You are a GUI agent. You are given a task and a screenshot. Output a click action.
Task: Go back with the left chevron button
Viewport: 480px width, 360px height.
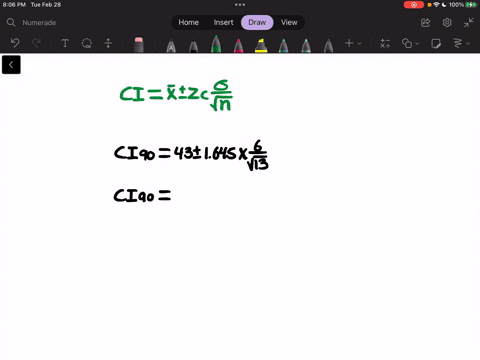point(11,65)
